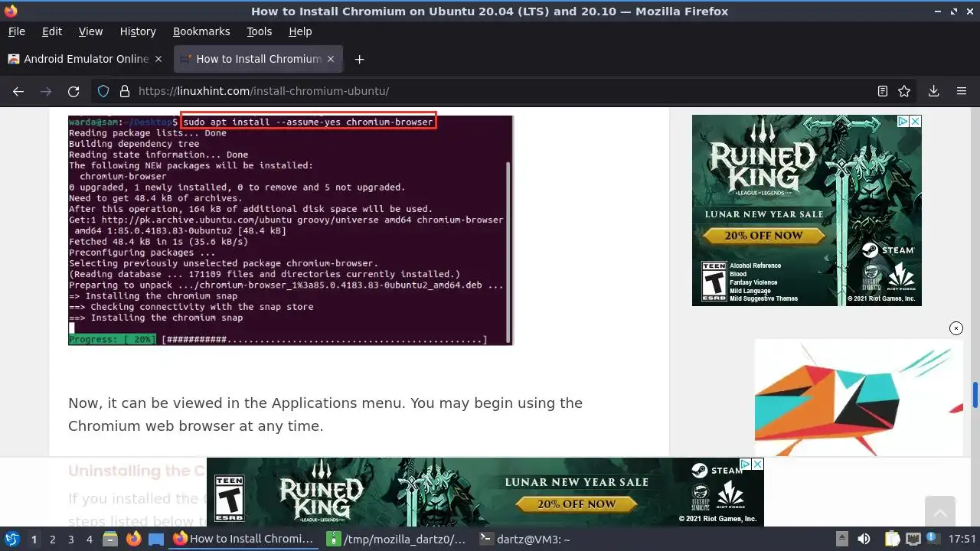Open removable media eject tray icon
The height and width of the screenshot is (551, 980).
[841, 539]
